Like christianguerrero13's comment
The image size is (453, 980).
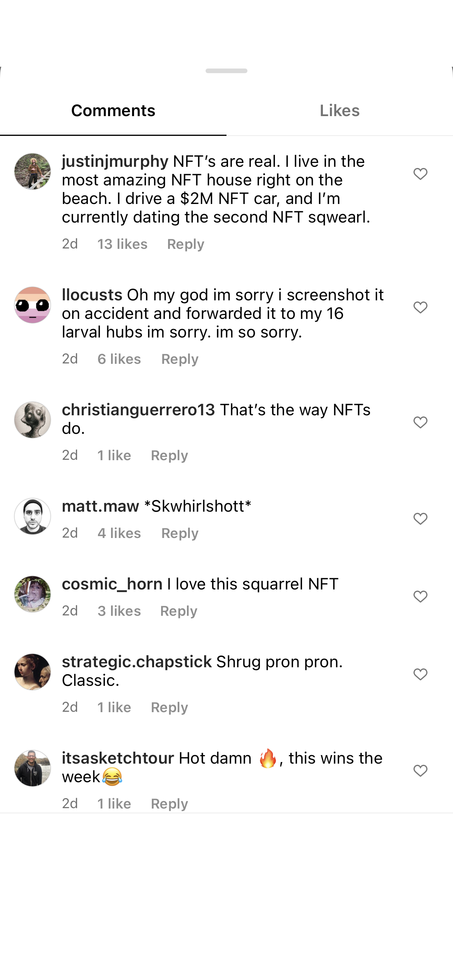tap(420, 422)
